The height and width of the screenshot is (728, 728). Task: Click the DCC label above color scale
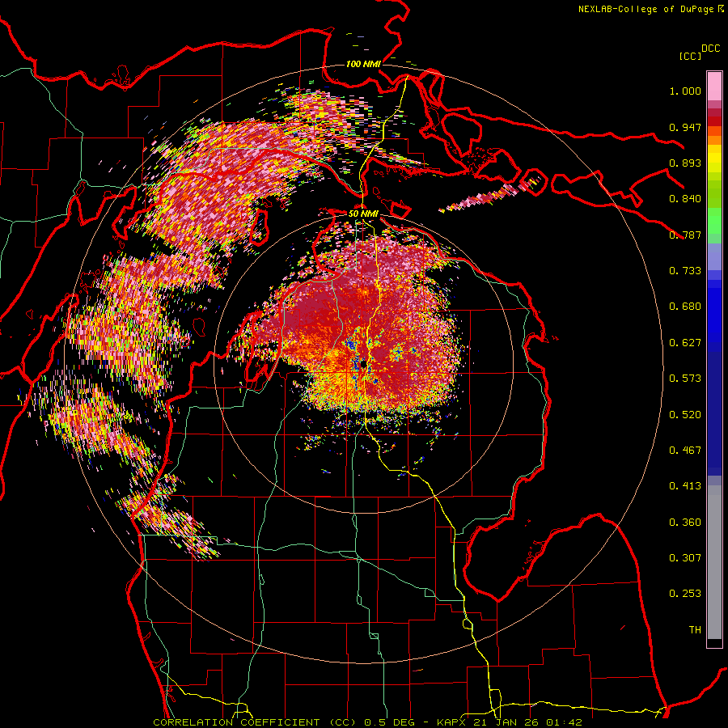pos(711,49)
